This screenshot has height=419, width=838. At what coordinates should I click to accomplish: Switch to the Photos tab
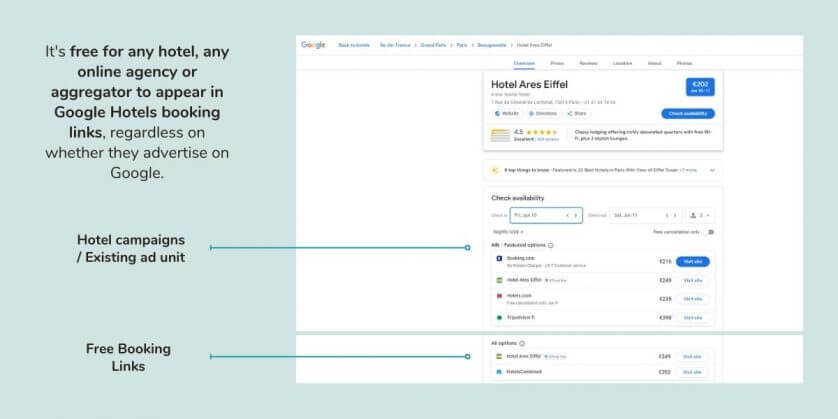point(684,62)
